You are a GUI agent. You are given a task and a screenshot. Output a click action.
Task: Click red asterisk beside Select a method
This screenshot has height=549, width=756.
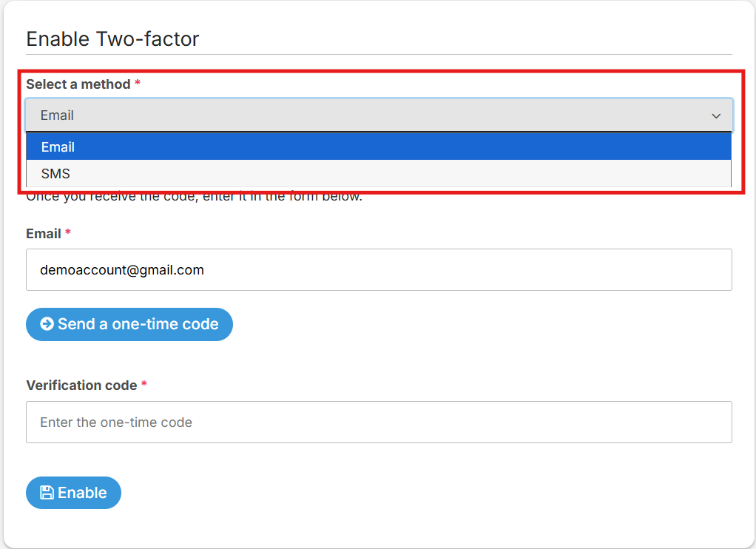click(x=138, y=84)
